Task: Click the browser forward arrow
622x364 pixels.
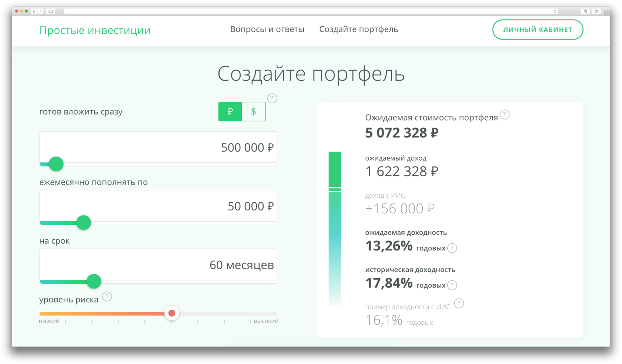Action: [41, 11]
